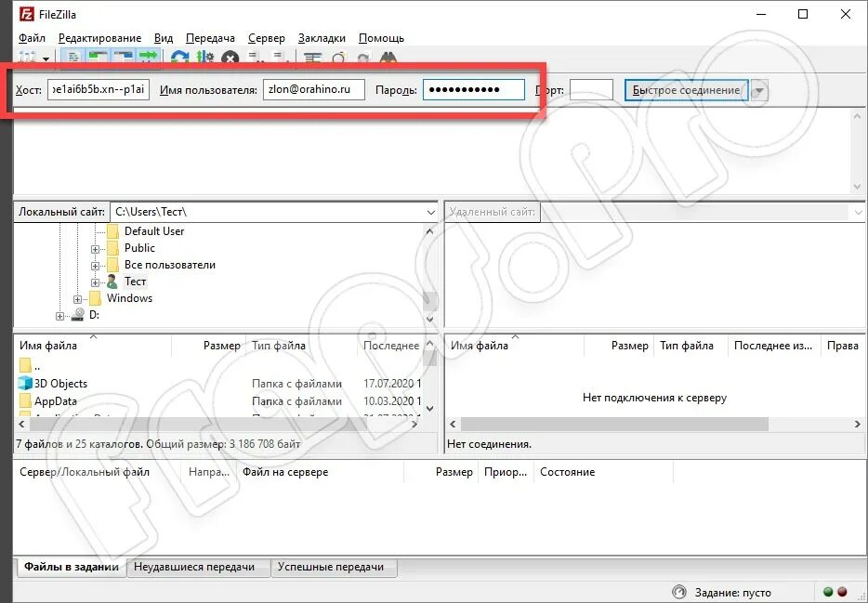Open the Редактирование menu

tap(99, 38)
